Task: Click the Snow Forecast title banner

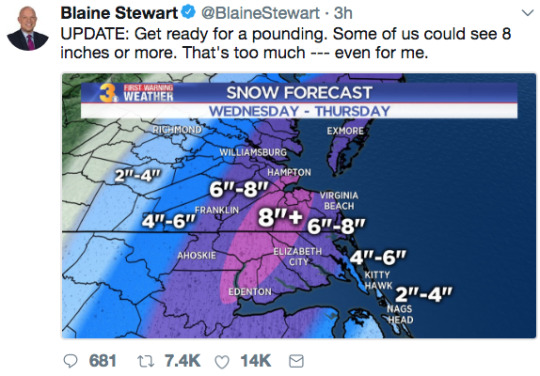Action: (x=299, y=93)
